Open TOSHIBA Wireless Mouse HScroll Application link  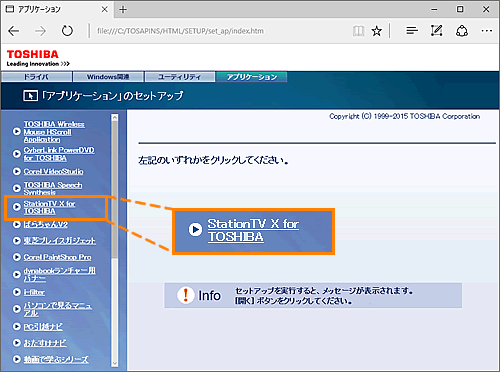click(54, 132)
